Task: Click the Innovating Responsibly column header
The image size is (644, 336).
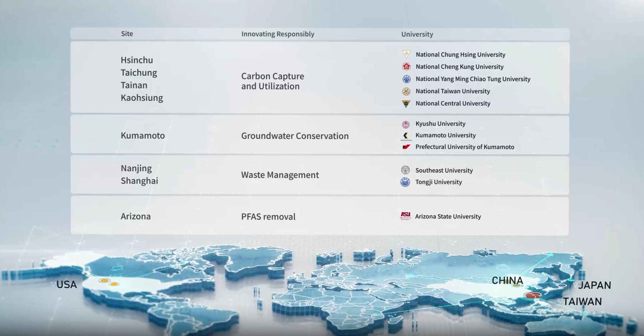Action: tap(278, 34)
